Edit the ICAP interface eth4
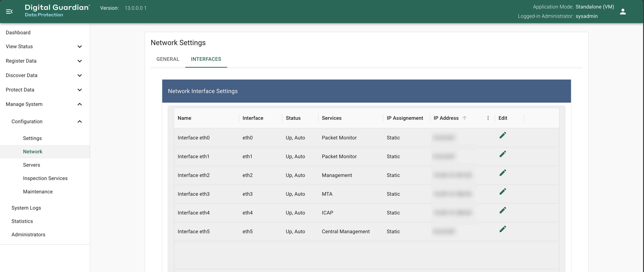Viewport: 644px width, 272px height. (503, 210)
